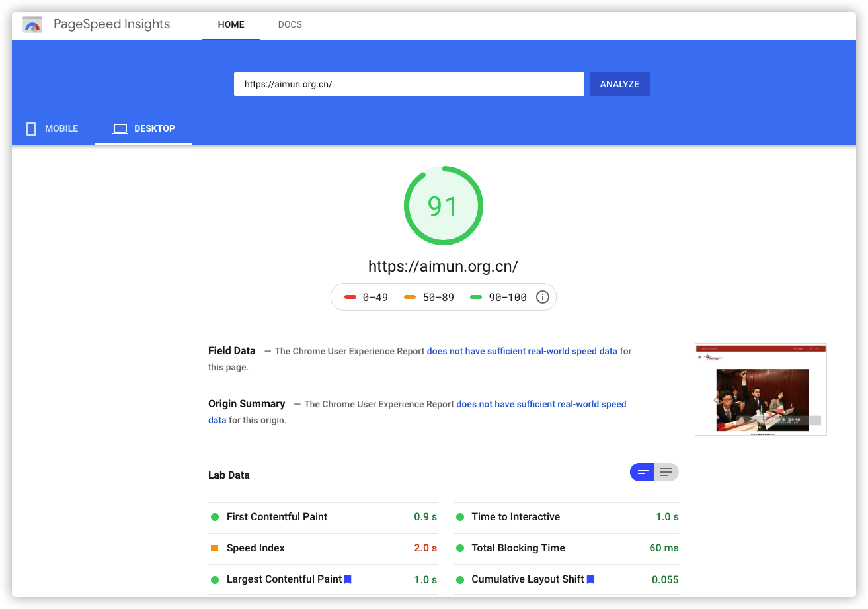Click the desktop laptop icon

tap(120, 129)
